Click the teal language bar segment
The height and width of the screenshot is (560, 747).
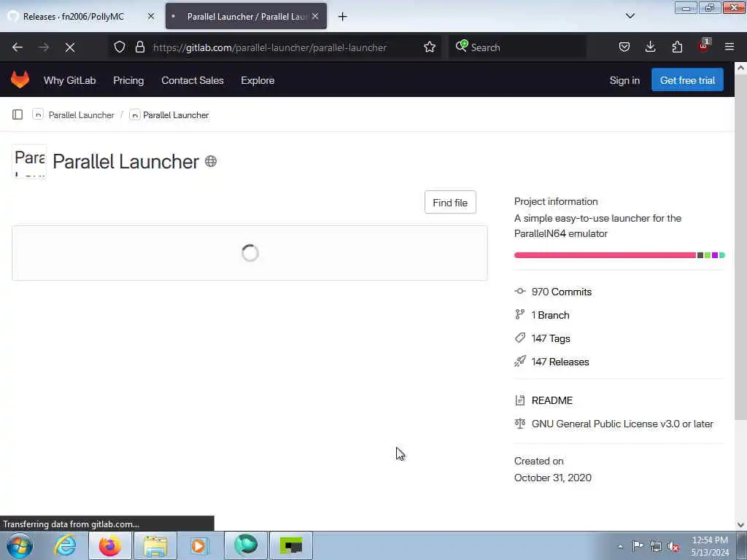pyautogui.click(x=721, y=255)
